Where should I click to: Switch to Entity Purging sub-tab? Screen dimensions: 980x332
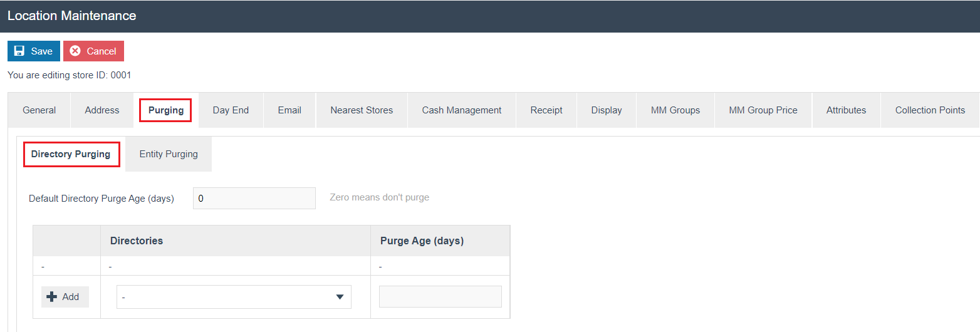click(x=169, y=154)
